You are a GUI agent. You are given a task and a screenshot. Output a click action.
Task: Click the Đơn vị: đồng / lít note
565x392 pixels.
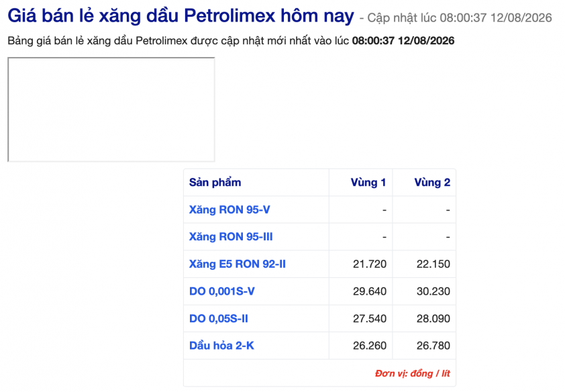click(x=413, y=374)
